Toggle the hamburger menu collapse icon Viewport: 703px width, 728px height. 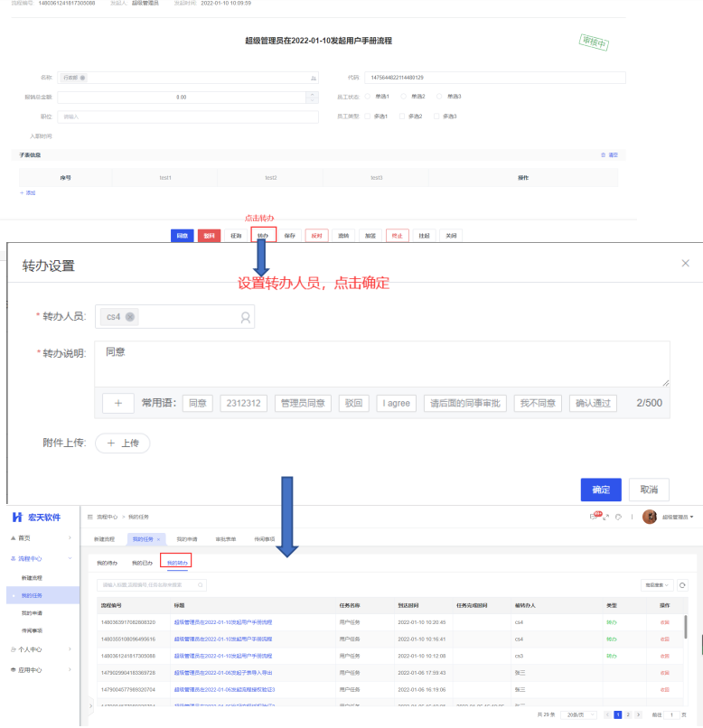tap(90, 517)
